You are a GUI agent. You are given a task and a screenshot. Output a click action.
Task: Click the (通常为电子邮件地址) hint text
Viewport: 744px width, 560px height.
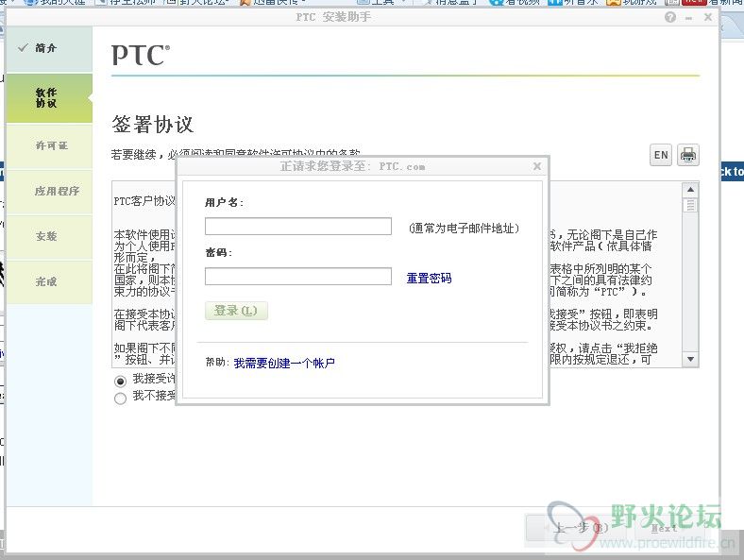[x=464, y=229]
